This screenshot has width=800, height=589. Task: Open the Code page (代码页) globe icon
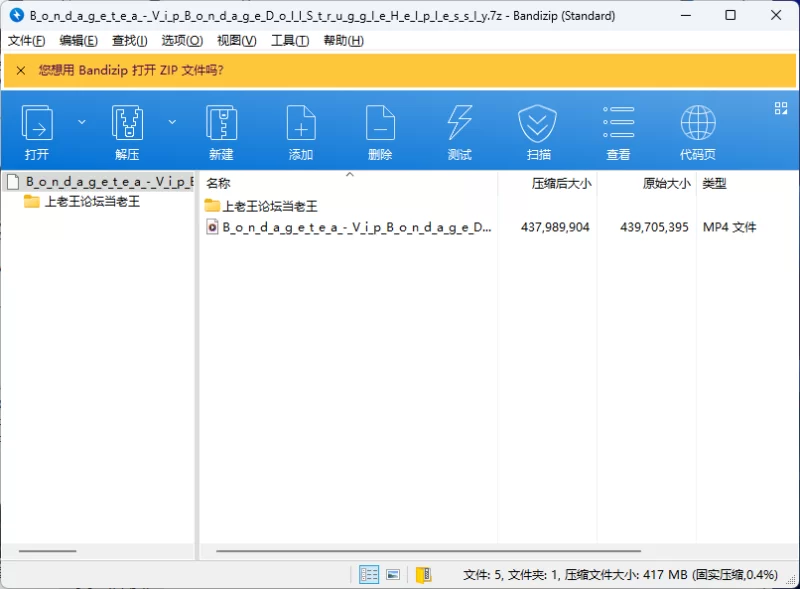[x=698, y=122]
